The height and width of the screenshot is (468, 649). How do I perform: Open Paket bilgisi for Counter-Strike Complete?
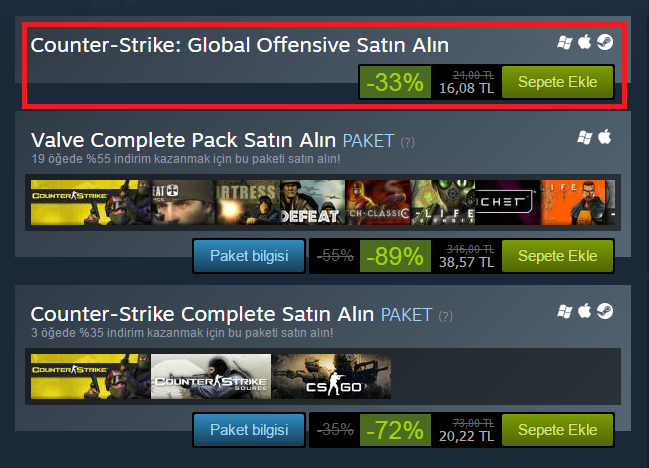pyautogui.click(x=249, y=430)
